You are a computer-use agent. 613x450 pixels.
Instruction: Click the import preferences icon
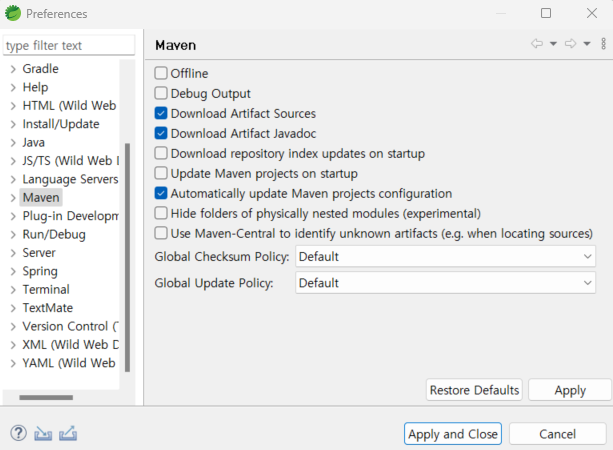[x=43, y=434]
